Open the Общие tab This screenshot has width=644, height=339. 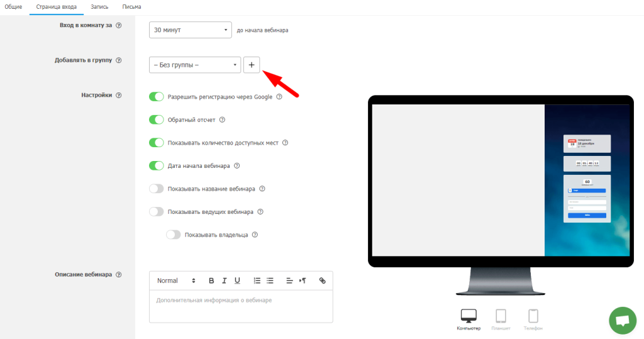pos(13,7)
